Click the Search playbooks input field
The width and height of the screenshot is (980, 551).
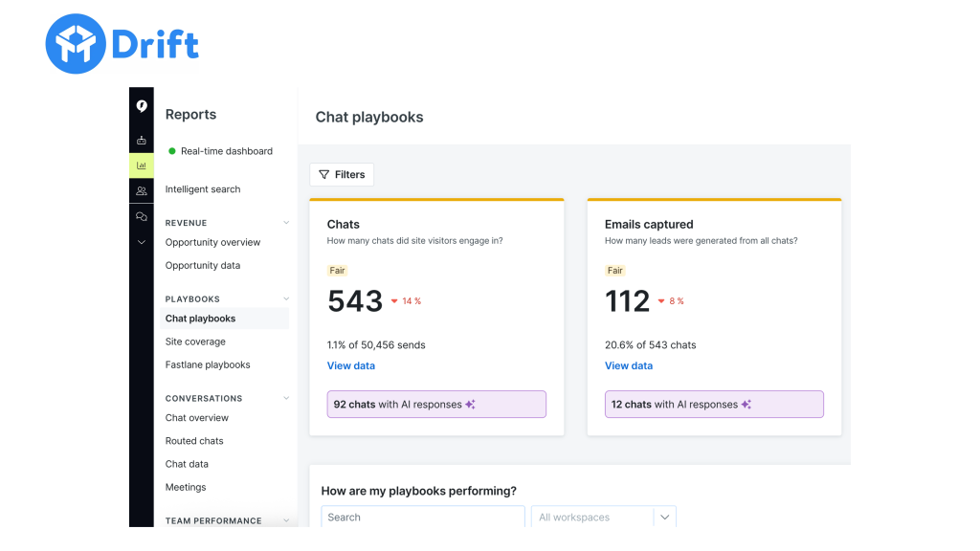click(422, 517)
